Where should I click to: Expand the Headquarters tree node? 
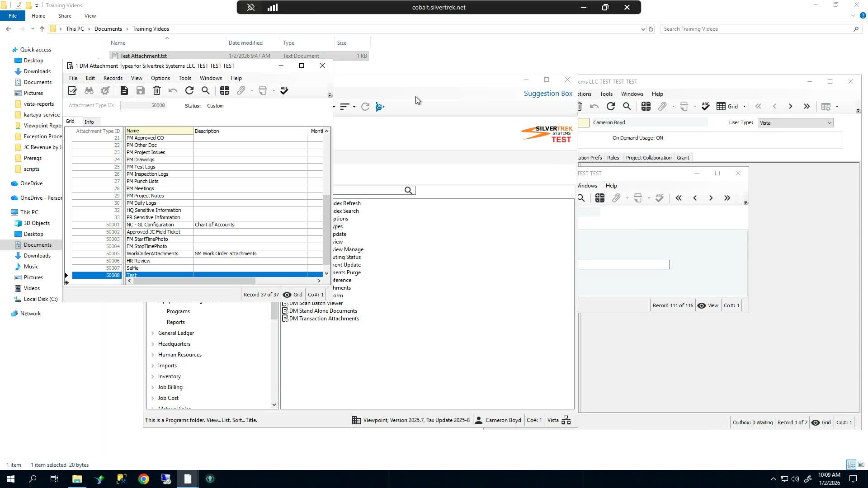(152, 344)
